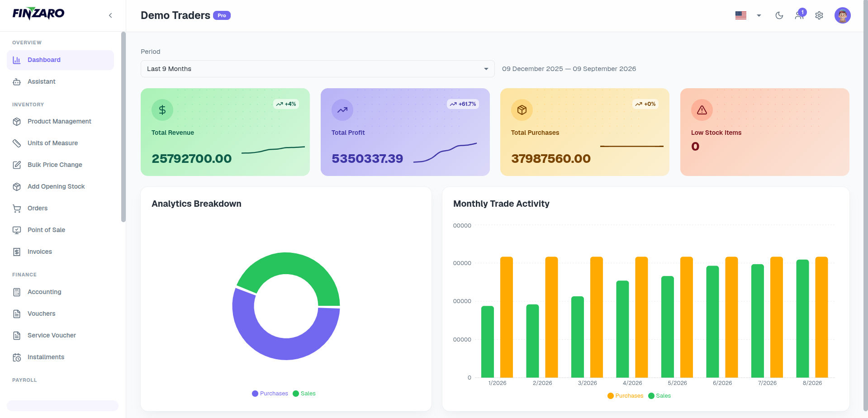
Task: Expand the language selector arrow
Action: pyautogui.click(x=759, y=15)
